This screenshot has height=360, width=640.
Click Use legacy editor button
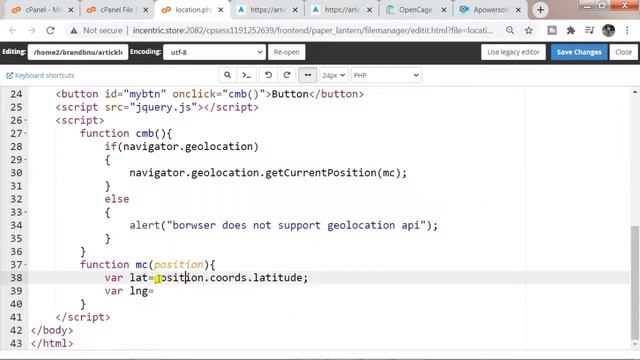coord(513,52)
